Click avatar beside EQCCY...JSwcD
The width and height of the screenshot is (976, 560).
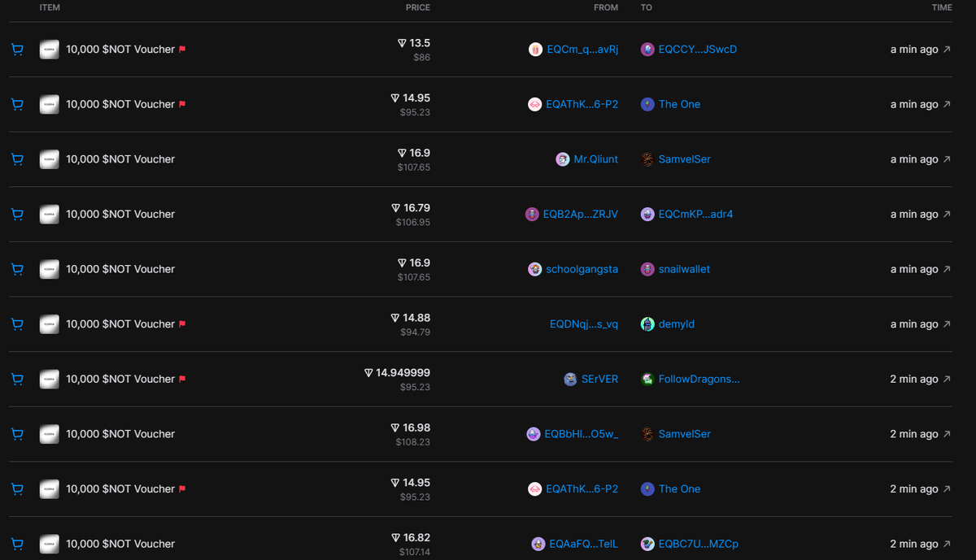click(647, 50)
